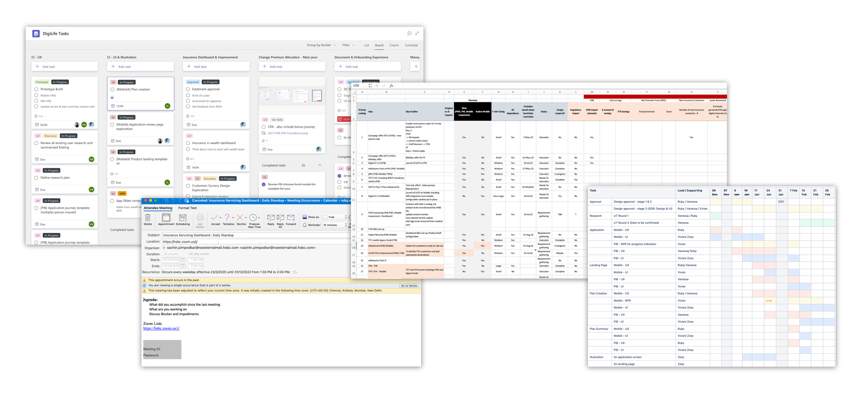The image size is (868, 409).
Task: Click the Propose New Time clock icon
Action: [253, 218]
